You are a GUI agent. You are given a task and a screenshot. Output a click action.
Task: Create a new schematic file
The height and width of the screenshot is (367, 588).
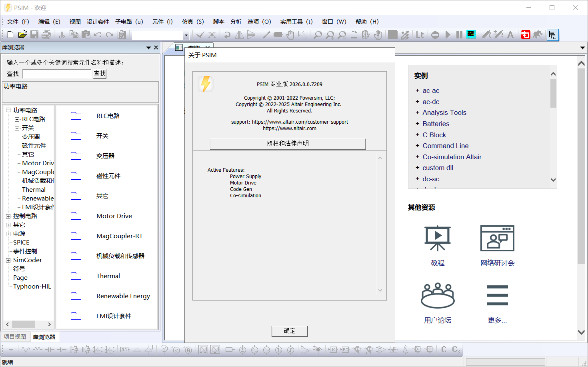(x=10, y=35)
